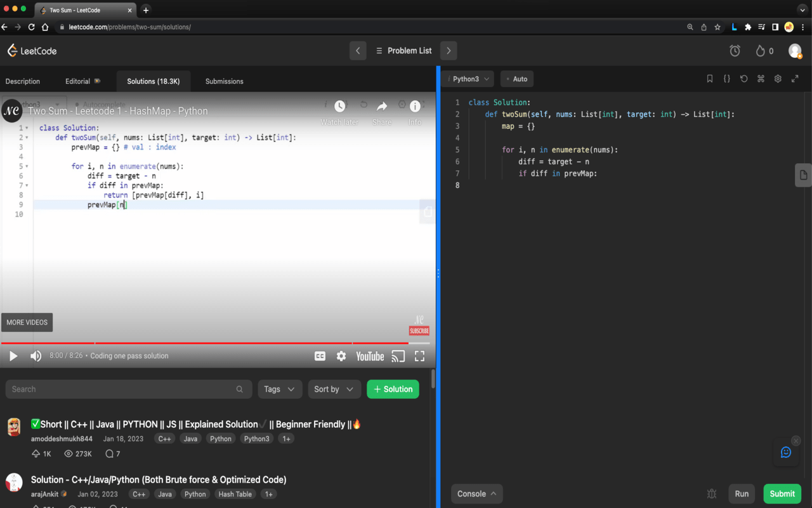Switch to the Editorial tab
This screenshot has width=812, height=508.
click(x=83, y=81)
